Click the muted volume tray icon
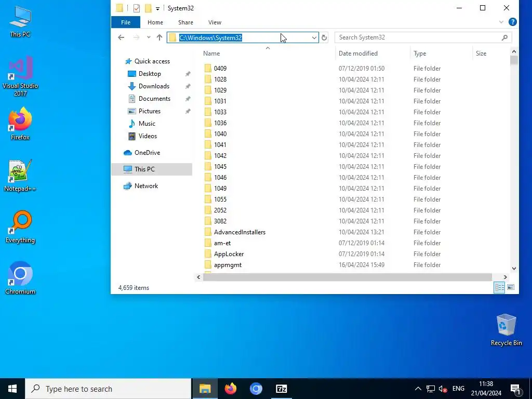The image size is (532, 399). click(443, 389)
